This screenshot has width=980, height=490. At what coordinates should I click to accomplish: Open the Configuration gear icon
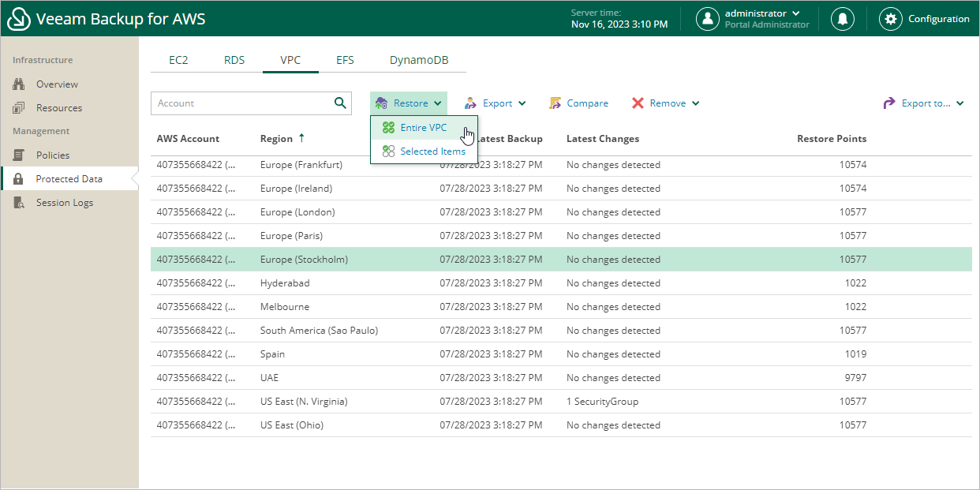891,19
